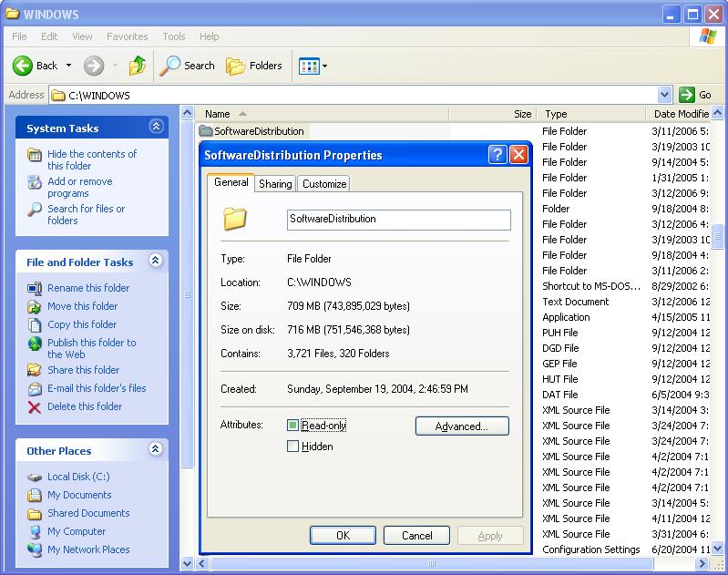
Task: Click Delete this folder link
Action: pyautogui.click(x=85, y=406)
